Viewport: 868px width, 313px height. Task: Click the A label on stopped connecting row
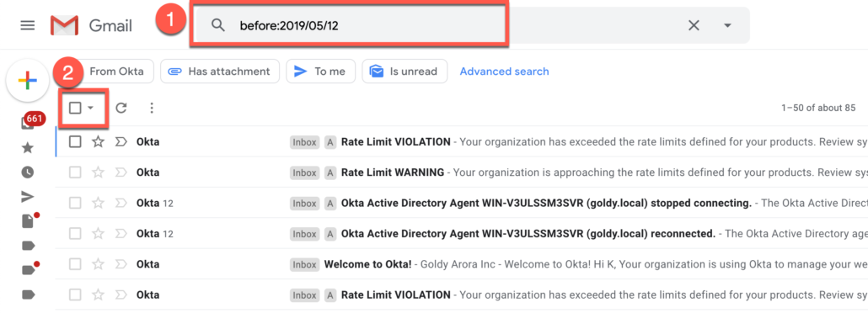coord(330,203)
